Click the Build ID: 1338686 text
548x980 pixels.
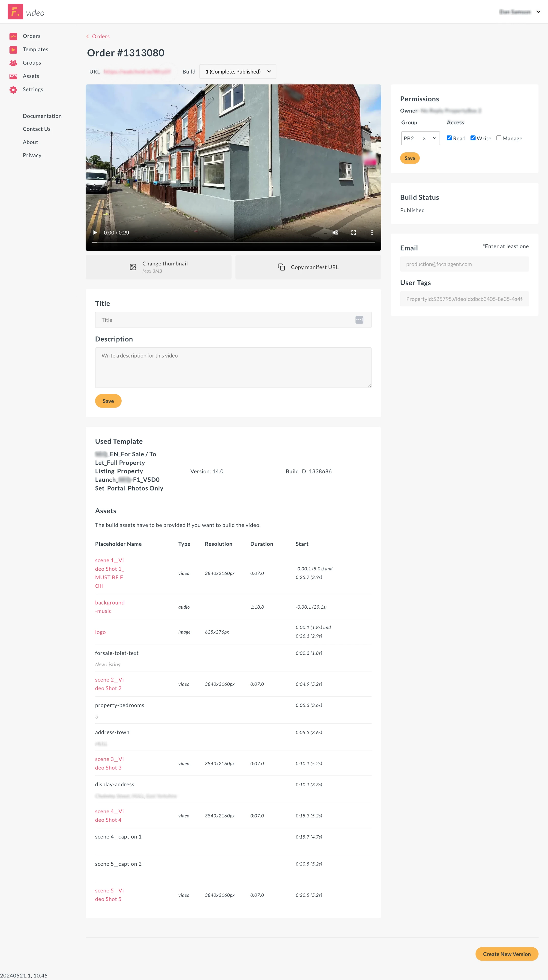(x=309, y=471)
